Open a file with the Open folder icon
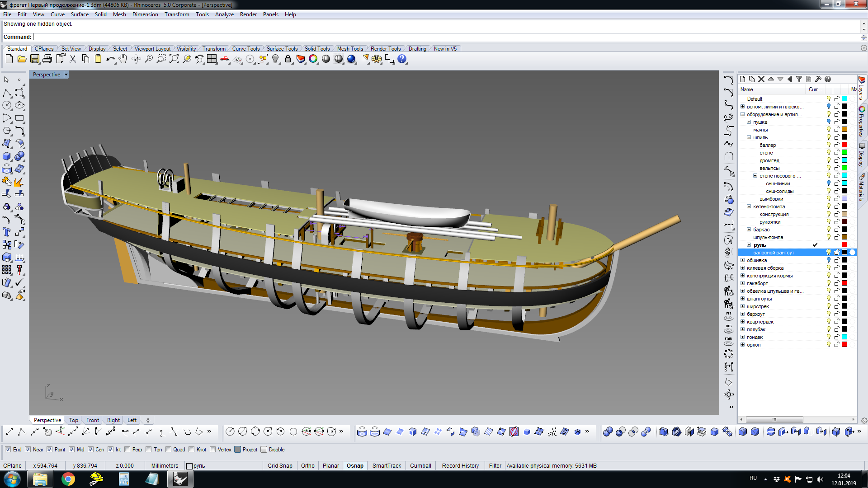Viewport: 868px width, 488px height. (x=22, y=59)
